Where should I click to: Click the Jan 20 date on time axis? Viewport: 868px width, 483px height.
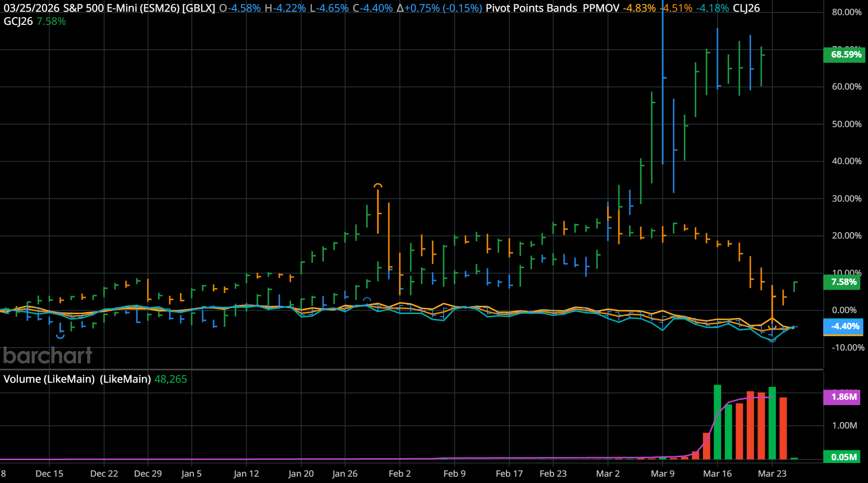click(301, 474)
